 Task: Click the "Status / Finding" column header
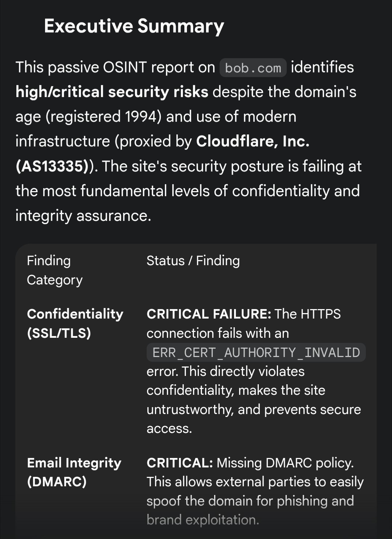tap(193, 261)
